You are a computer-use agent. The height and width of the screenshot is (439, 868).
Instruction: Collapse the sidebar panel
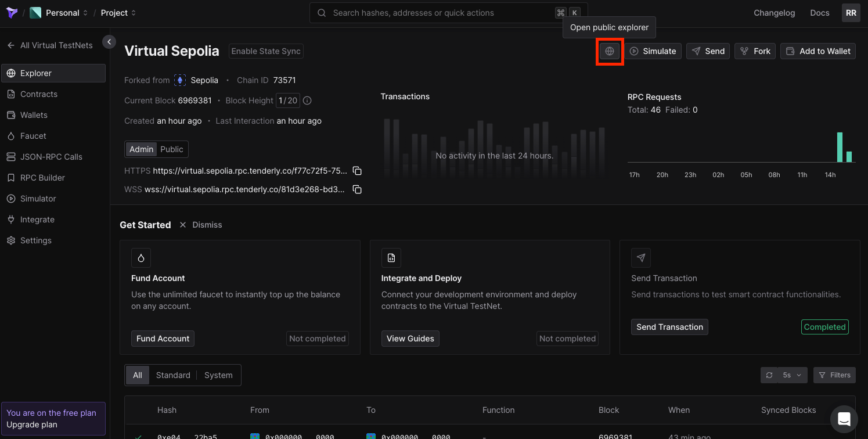109,41
